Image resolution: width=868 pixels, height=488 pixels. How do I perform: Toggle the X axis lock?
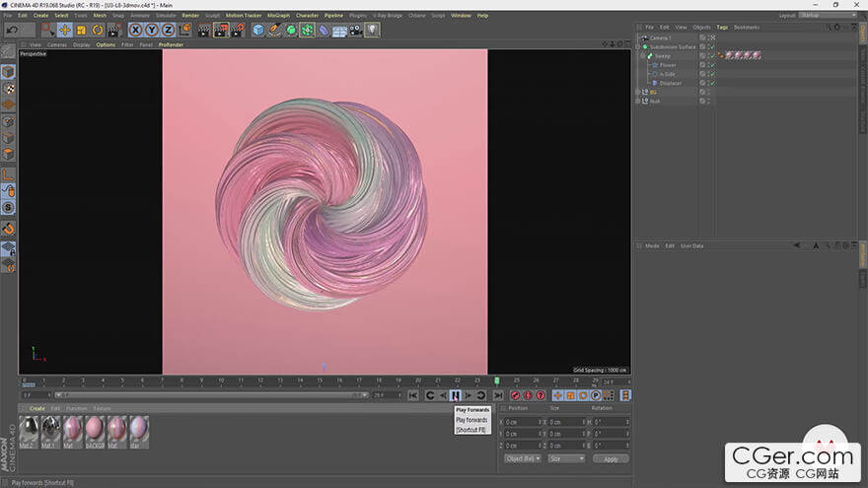pyautogui.click(x=135, y=30)
